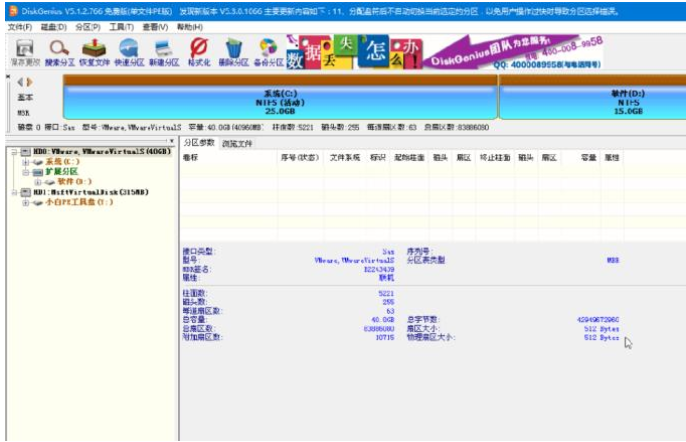Viewport: 686px width, 442px height.
Task: Select 系统(C:) in the disk tree
Action: coord(63,161)
